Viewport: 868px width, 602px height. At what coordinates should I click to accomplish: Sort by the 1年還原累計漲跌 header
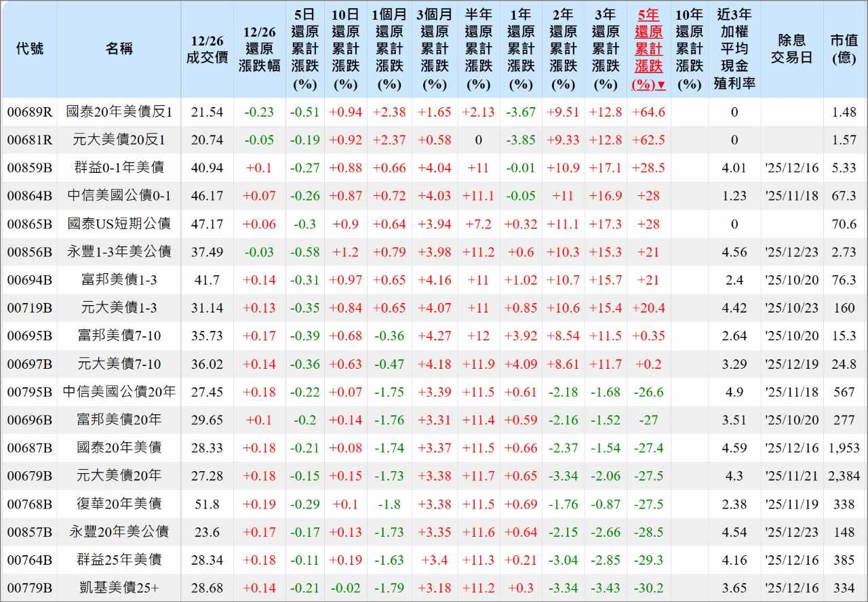(521, 49)
